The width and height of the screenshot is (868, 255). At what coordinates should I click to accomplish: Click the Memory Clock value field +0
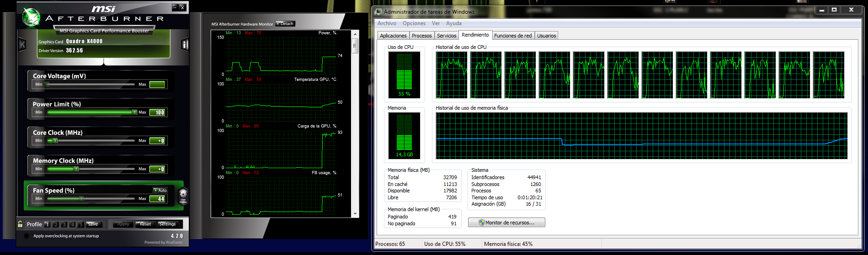157,169
